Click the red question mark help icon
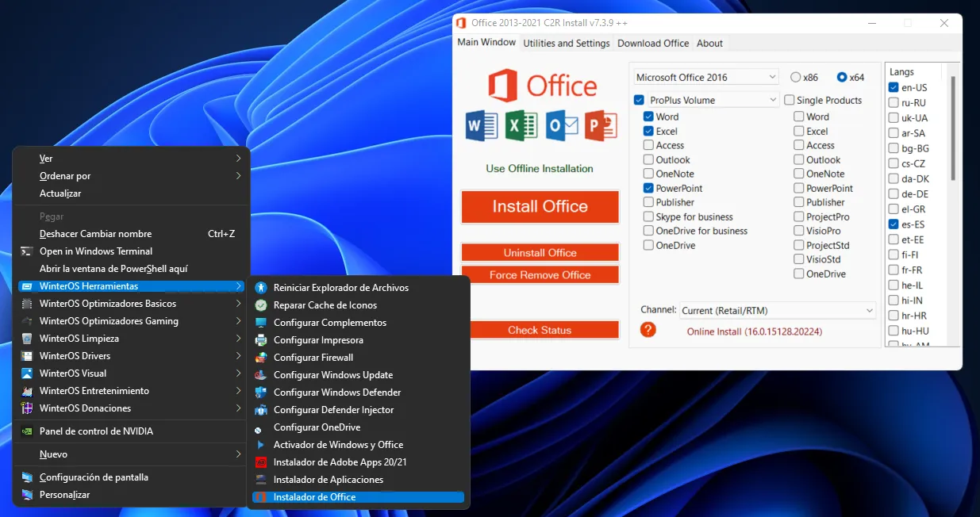 (648, 330)
